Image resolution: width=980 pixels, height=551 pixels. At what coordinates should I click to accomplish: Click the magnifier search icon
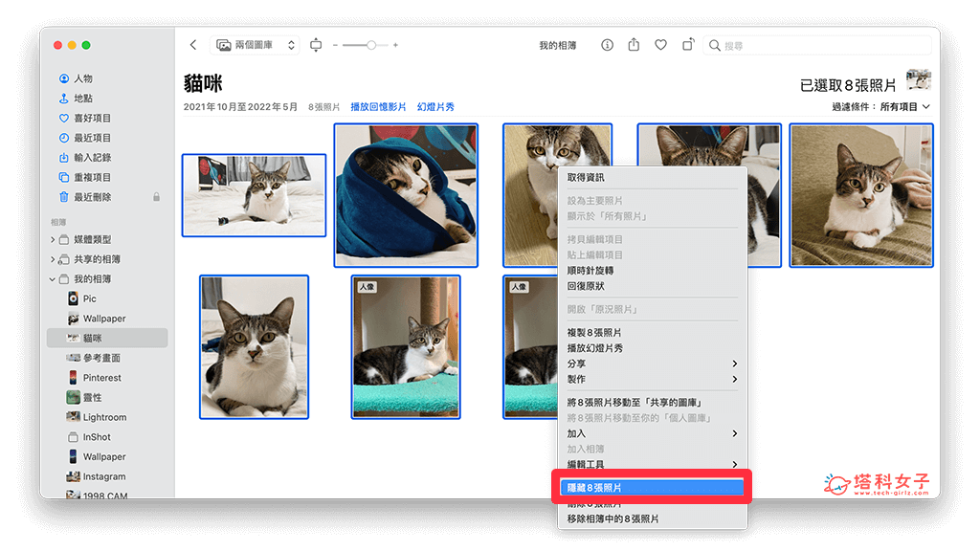[714, 45]
